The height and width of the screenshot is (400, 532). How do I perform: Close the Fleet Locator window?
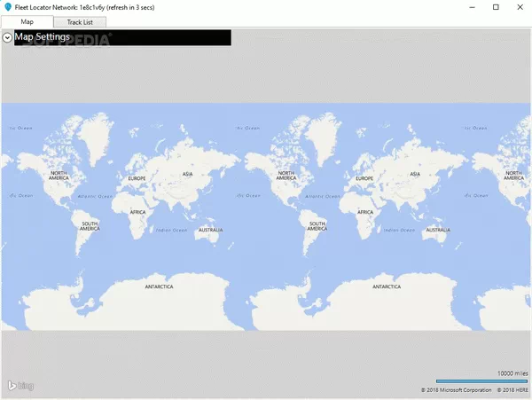(x=520, y=7)
